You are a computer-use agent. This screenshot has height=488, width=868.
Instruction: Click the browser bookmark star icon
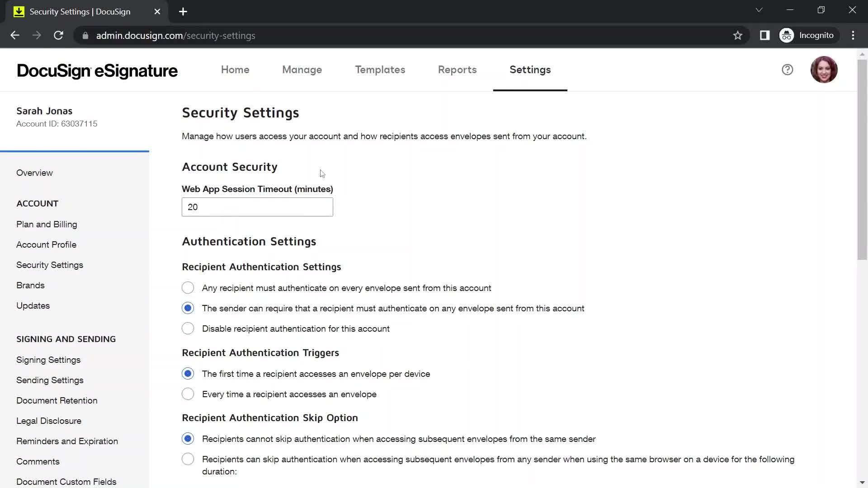click(x=737, y=35)
